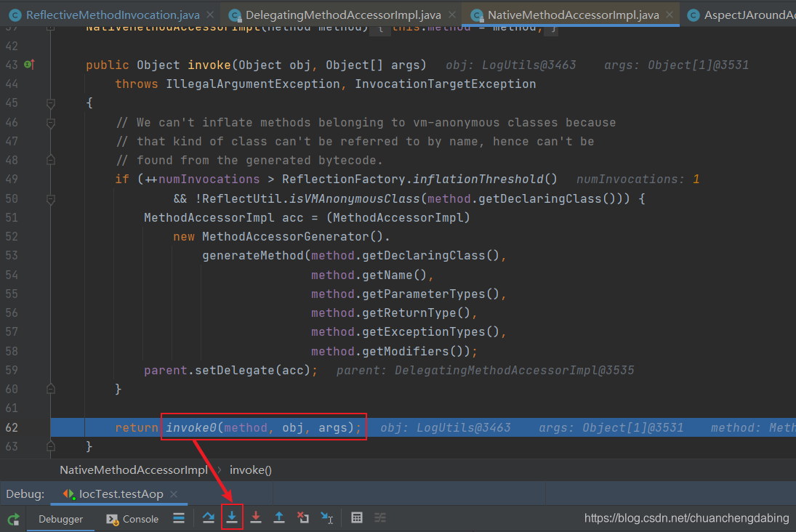The width and height of the screenshot is (796, 532).
Task: Click invoke() in the breadcrumb bar
Action: [x=251, y=470]
